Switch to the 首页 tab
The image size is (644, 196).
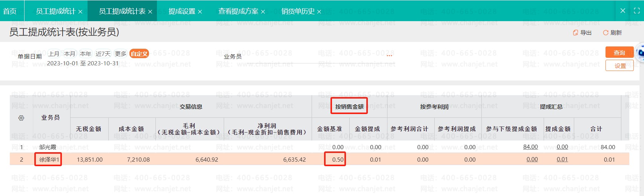click(x=10, y=11)
